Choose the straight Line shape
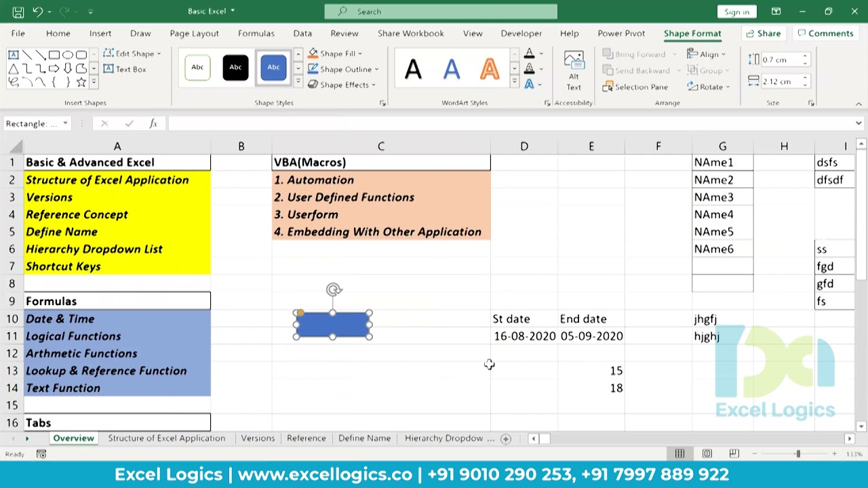Viewport: 868px width, 488px height. [27, 55]
